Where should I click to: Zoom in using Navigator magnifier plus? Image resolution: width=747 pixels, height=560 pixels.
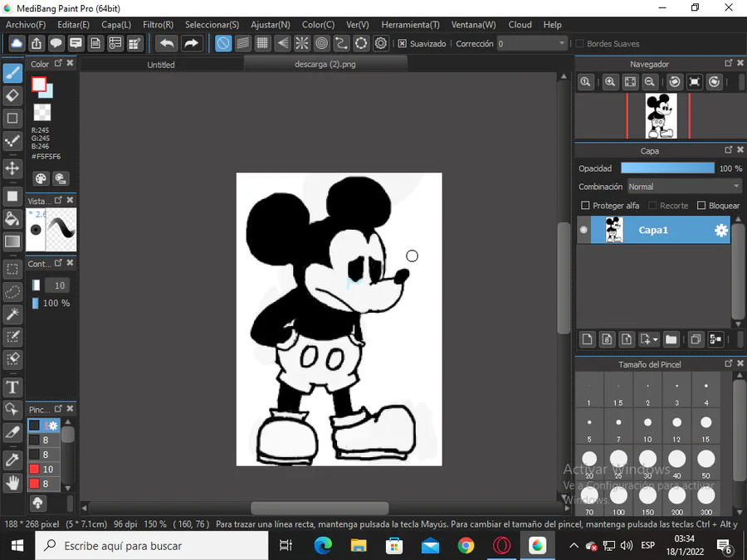coord(610,82)
